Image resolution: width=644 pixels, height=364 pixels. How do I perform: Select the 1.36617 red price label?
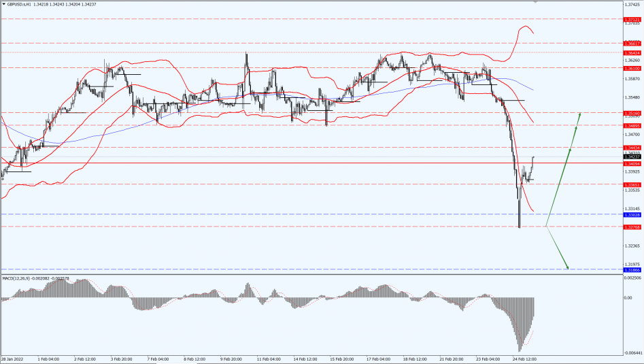[x=632, y=44]
